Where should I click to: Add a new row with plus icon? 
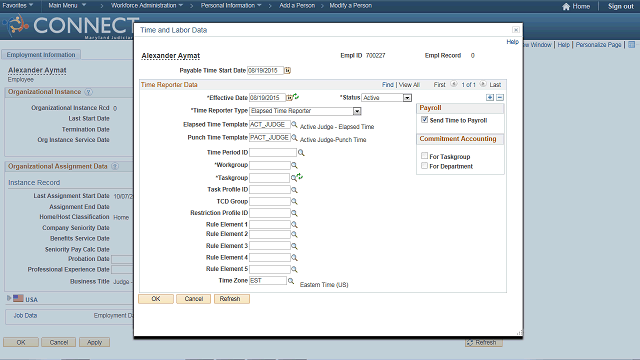(x=490, y=98)
